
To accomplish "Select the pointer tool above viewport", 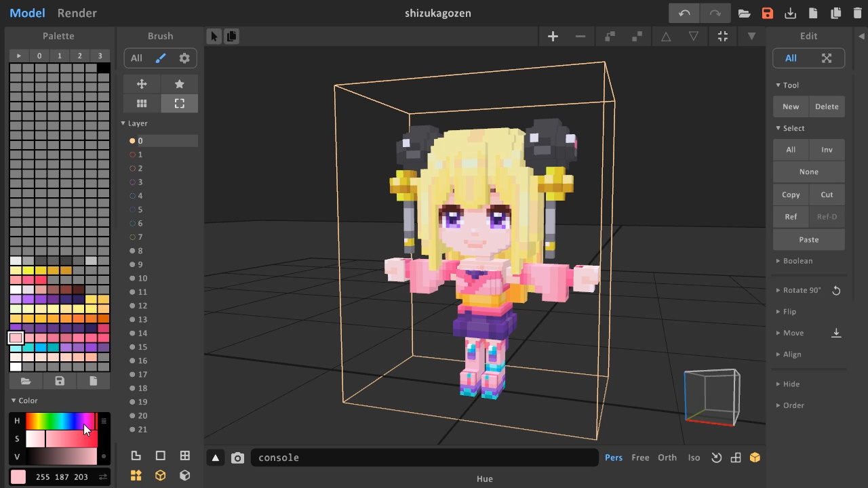I will point(214,37).
